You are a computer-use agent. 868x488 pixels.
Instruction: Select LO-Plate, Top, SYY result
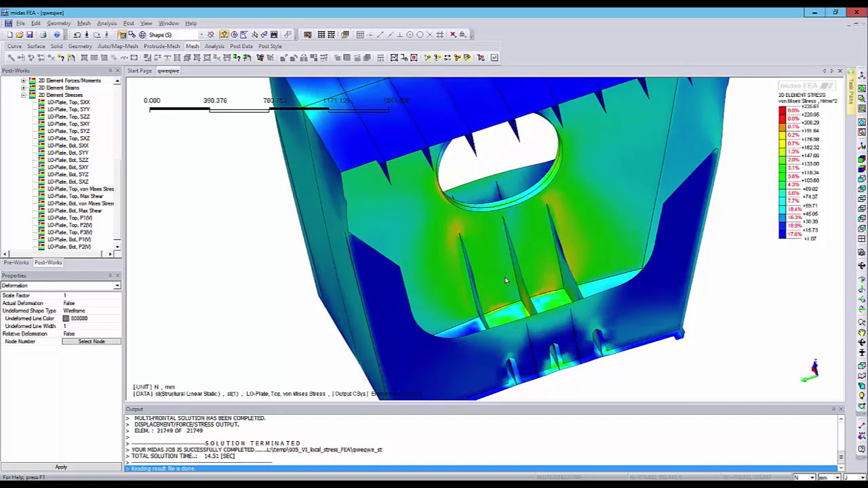pyautogui.click(x=68, y=109)
